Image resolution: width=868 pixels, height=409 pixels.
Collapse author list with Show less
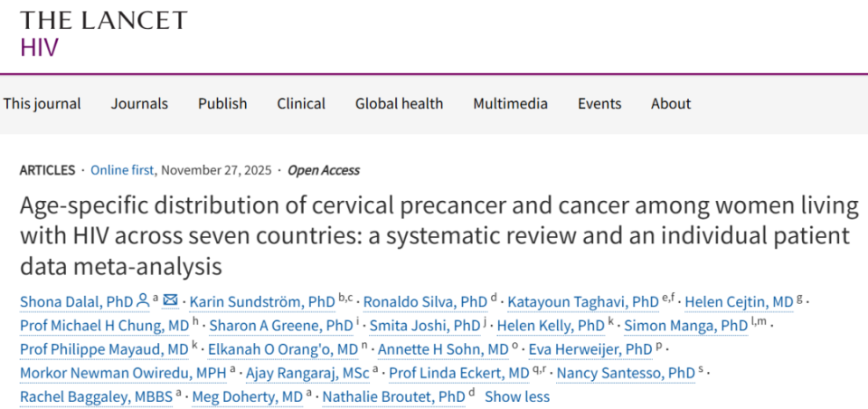click(x=516, y=396)
